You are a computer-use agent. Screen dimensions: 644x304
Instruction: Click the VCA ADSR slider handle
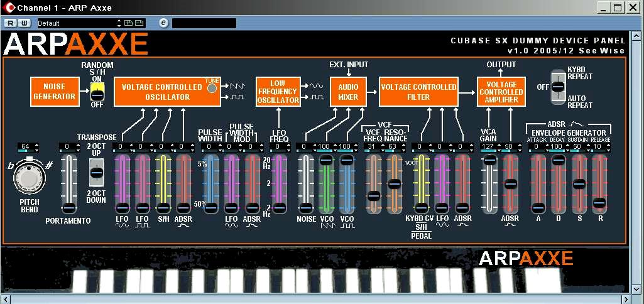[x=510, y=184]
